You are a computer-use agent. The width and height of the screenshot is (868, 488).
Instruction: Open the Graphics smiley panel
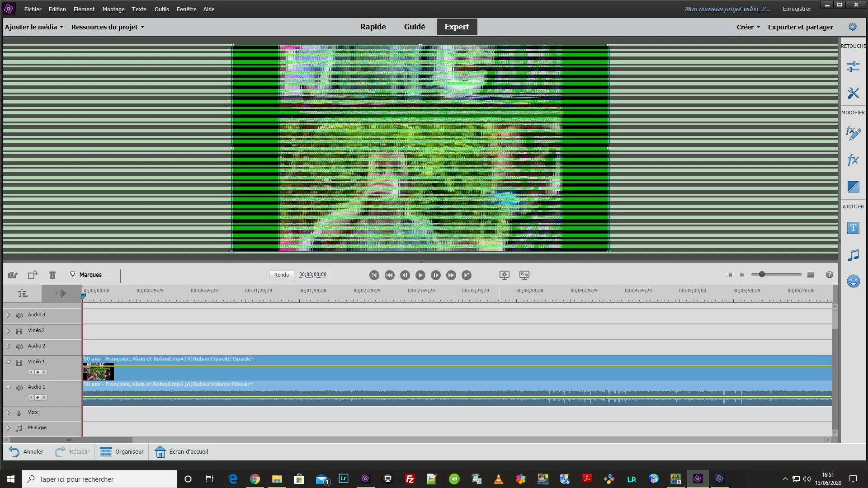click(853, 281)
